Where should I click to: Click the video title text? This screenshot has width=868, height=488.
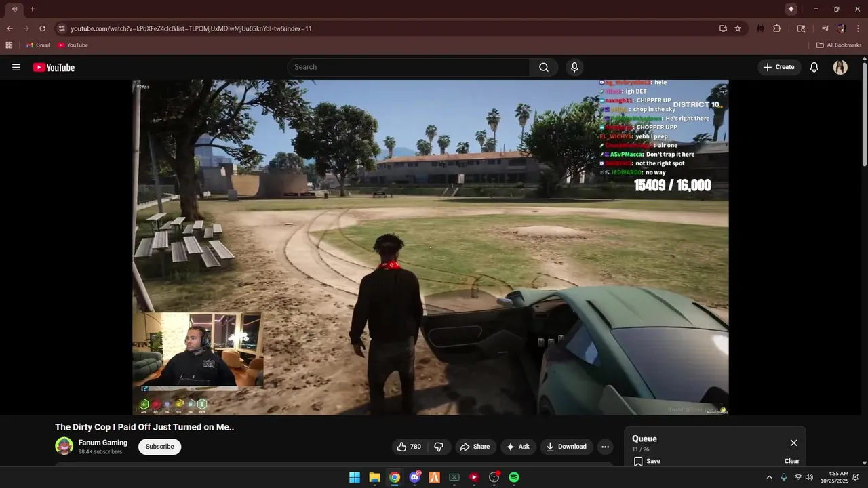[x=144, y=427]
